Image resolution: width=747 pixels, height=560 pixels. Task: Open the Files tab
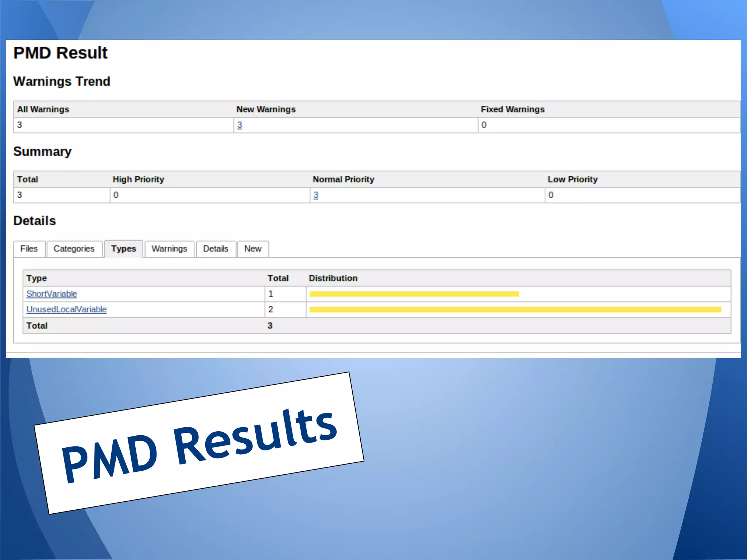click(x=29, y=249)
